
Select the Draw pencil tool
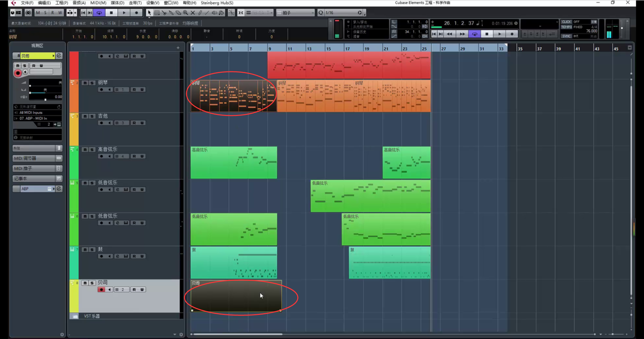coord(200,13)
